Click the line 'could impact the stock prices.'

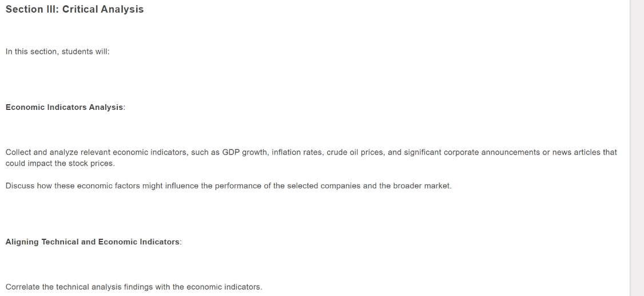point(60,164)
